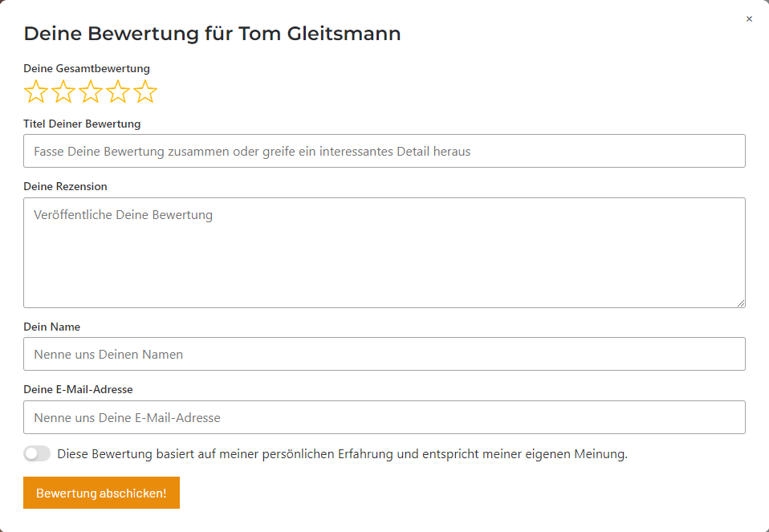Choose the fourth star rating

tap(118, 92)
